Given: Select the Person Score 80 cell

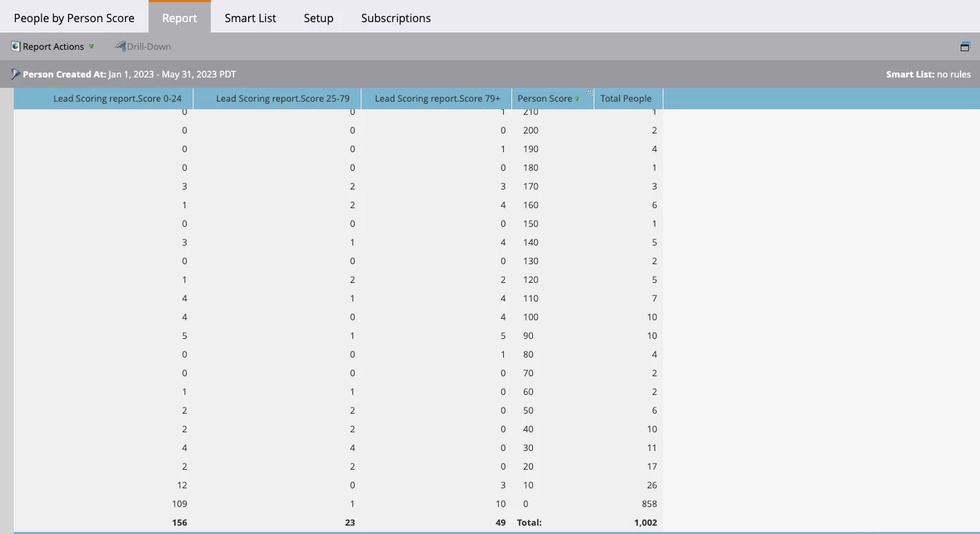Looking at the screenshot, I should [x=553, y=354].
